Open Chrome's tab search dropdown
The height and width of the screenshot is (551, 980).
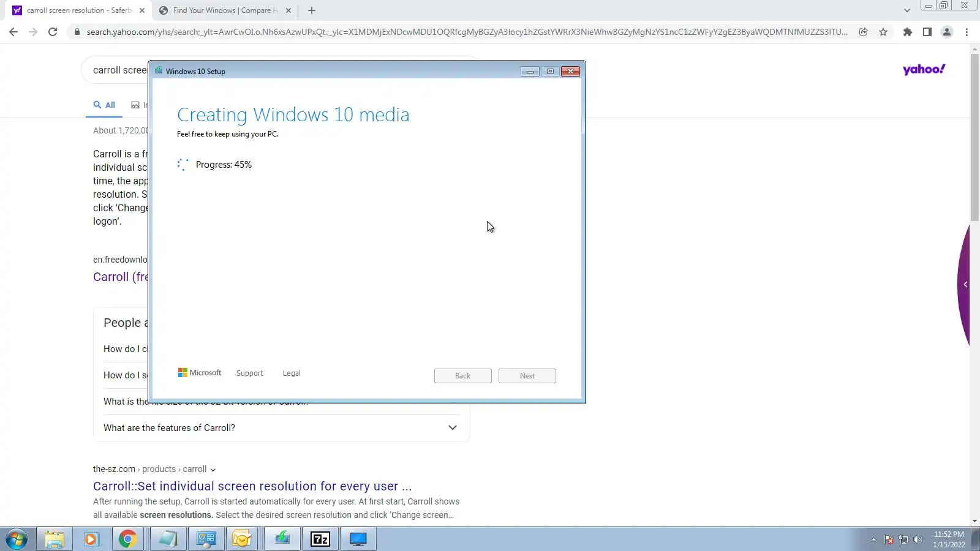tap(907, 10)
